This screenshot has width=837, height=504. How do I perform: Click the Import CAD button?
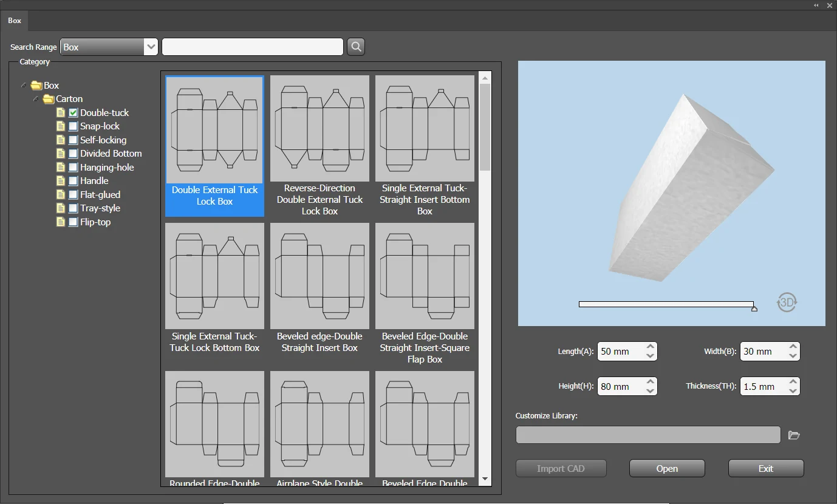pyautogui.click(x=561, y=468)
